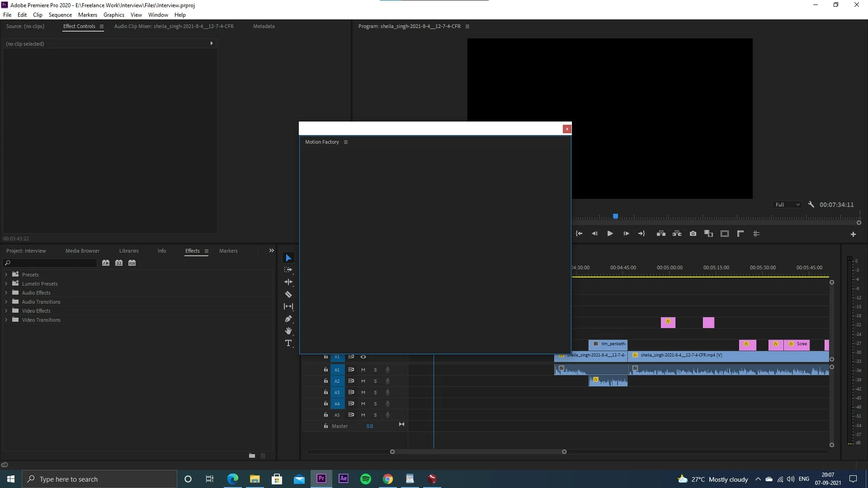
Task: Solo audio track A2
Action: (375, 381)
